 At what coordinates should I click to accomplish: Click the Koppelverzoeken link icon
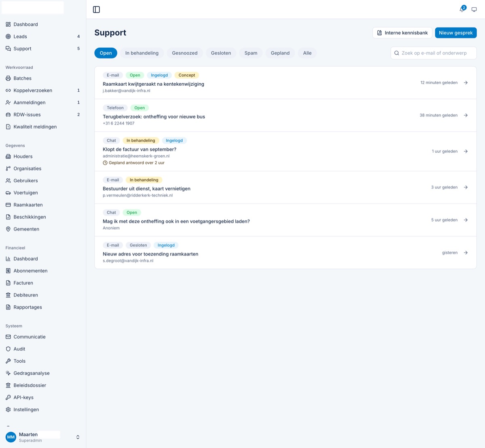pos(8,91)
